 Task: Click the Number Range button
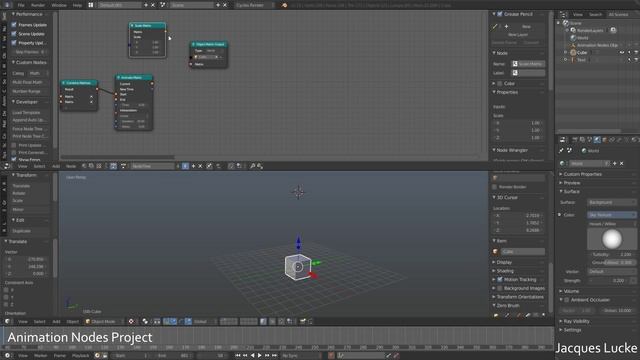[29, 91]
